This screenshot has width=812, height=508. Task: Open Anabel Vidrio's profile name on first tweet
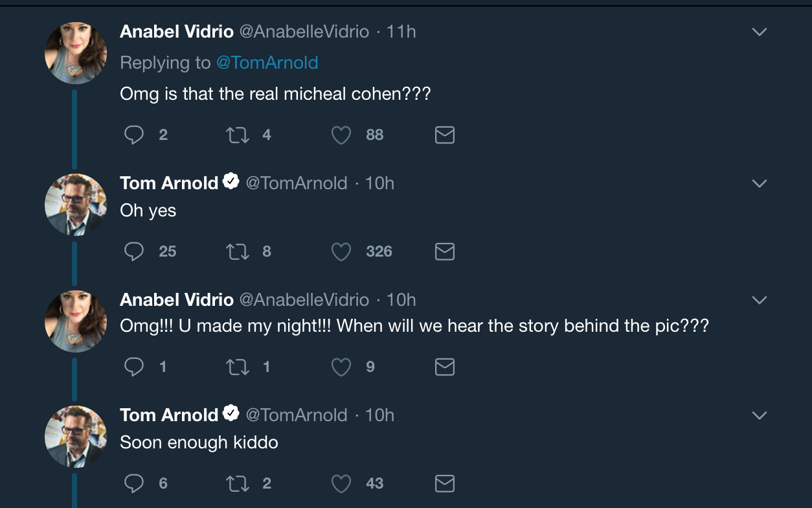tap(177, 32)
